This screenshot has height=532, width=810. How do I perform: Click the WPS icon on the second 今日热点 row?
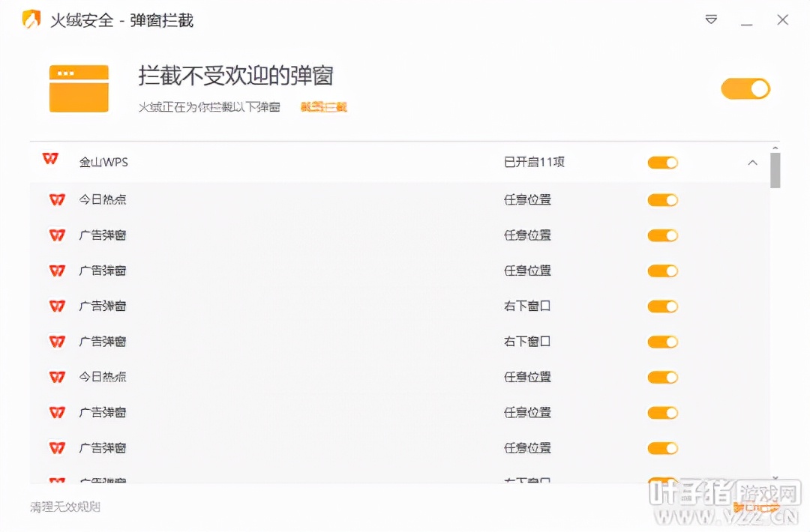coord(56,377)
